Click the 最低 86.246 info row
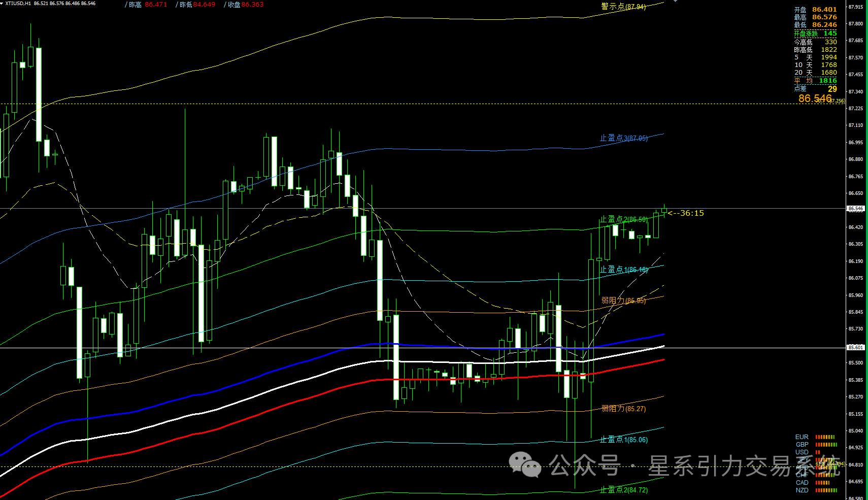 [816, 25]
